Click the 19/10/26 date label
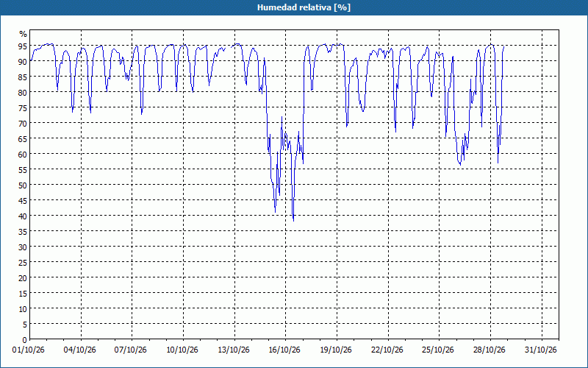This screenshot has width=588, height=368. click(336, 350)
